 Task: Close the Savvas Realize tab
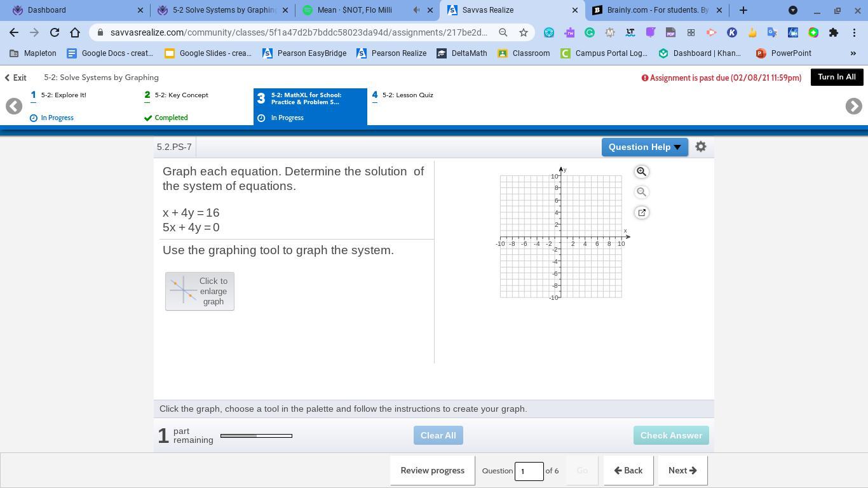[575, 10]
